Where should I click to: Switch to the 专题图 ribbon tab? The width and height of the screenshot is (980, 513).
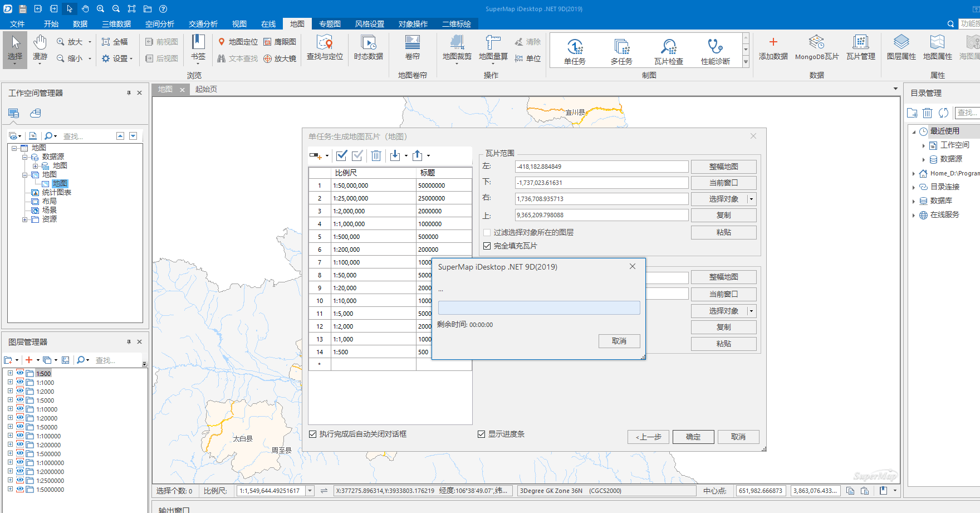click(x=330, y=24)
